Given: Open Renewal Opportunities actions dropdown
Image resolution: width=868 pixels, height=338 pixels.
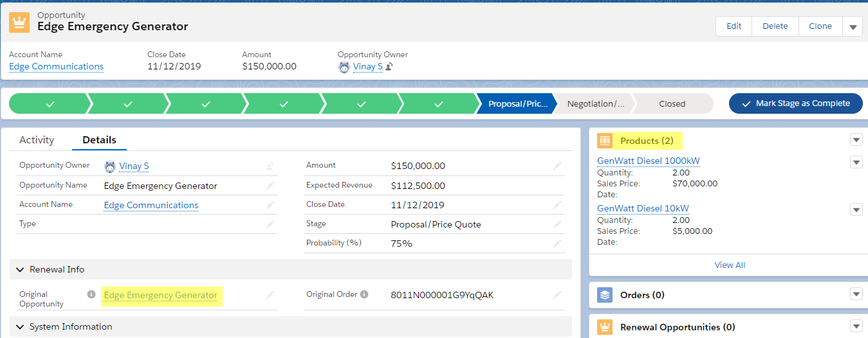Looking at the screenshot, I should 856,326.
